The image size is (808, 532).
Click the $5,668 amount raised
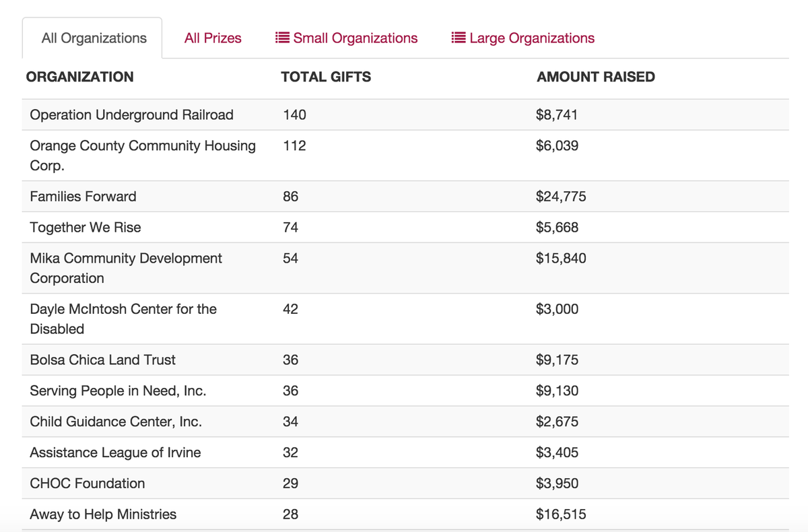point(557,228)
